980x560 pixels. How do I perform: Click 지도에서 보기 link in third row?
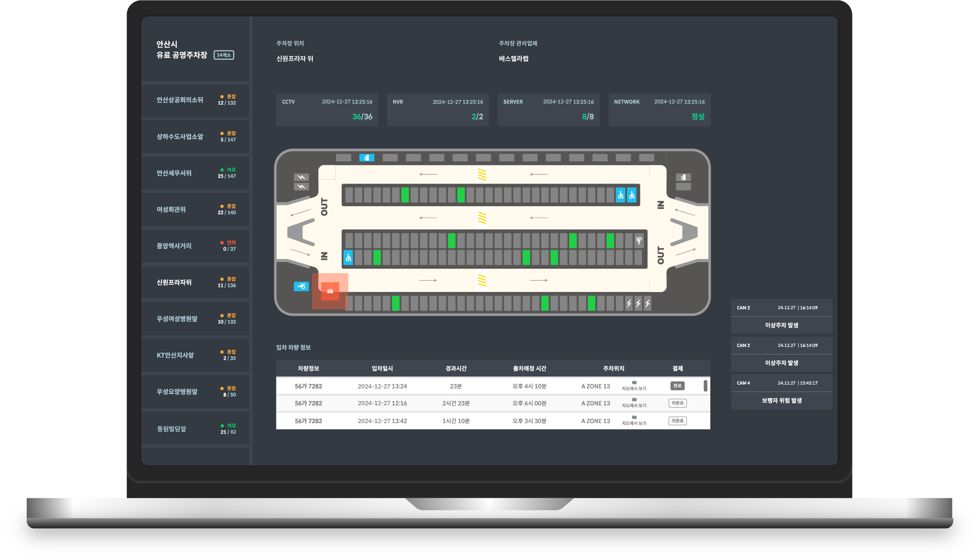634,423
